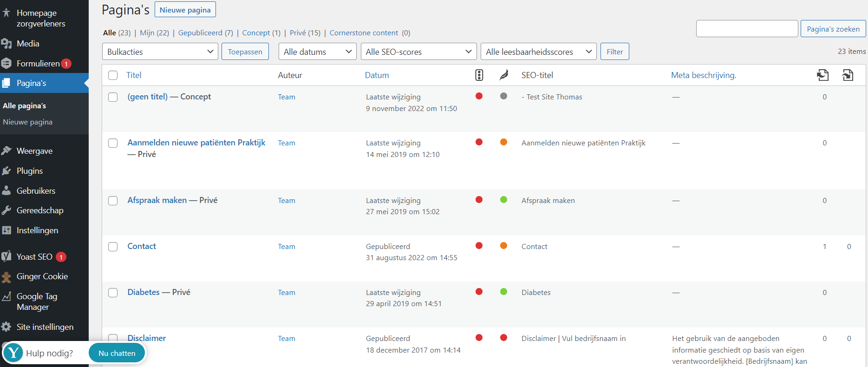Screen dimensions: 868x367
Task: Open the Bulkacties dropdown
Action: click(160, 52)
